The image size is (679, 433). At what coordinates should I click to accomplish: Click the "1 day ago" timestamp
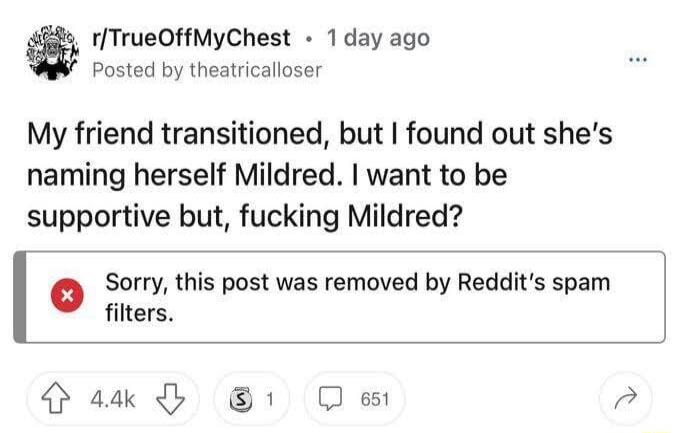pyautogui.click(x=378, y=39)
